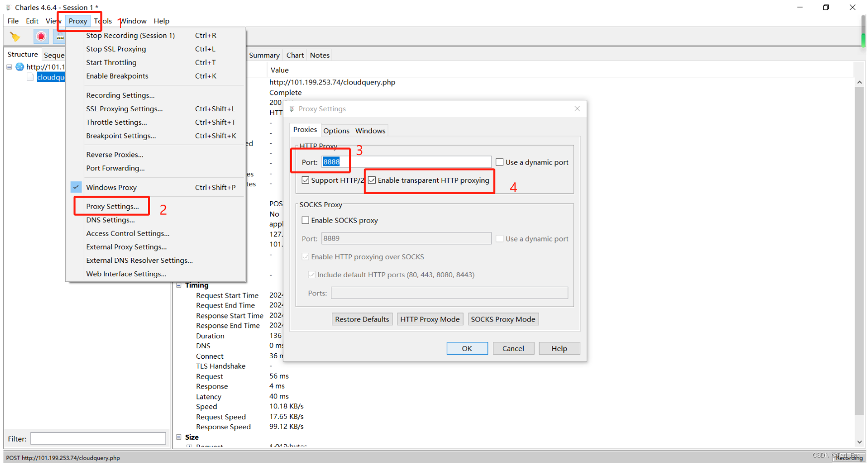Switch to the Proxies tab
Image resolution: width=868 pixels, height=463 pixels.
[x=305, y=130]
